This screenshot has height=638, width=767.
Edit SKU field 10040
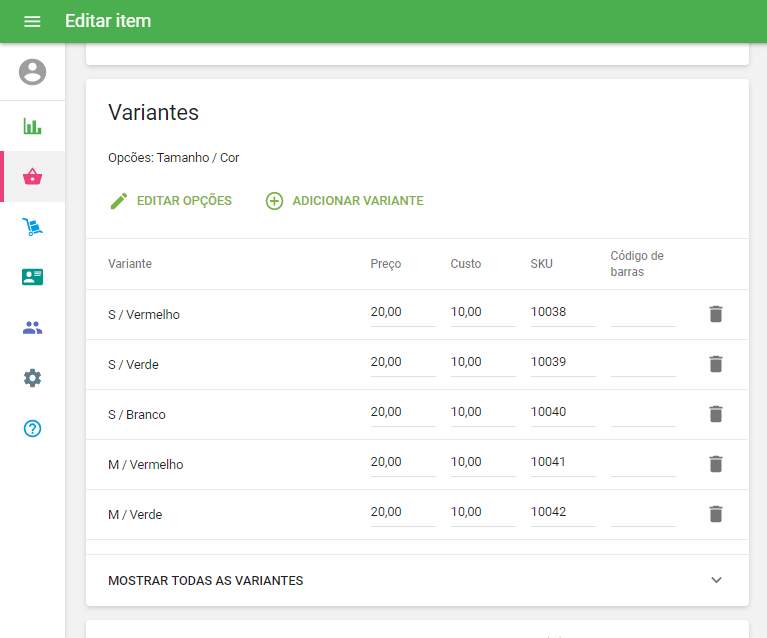click(x=563, y=413)
